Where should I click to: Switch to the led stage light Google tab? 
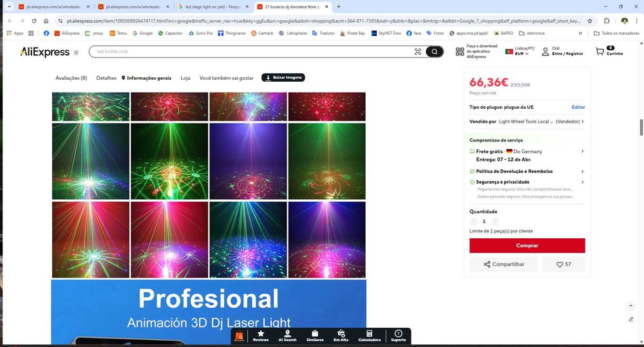213,6
